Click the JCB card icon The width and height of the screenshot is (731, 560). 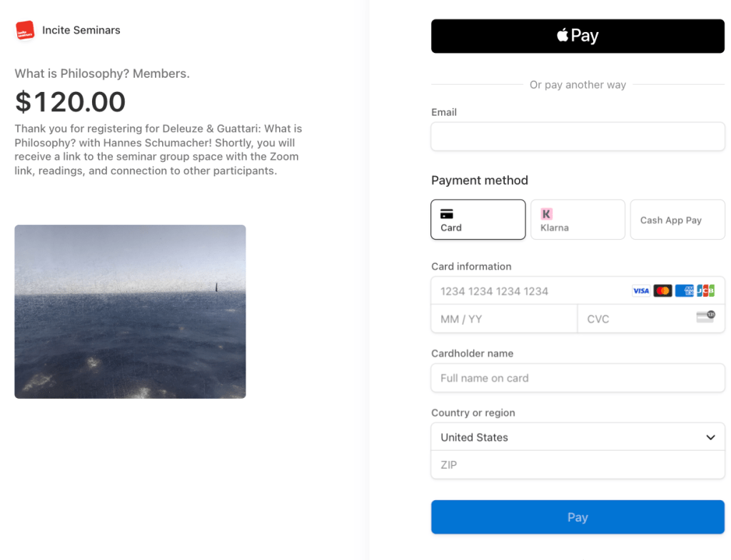coord(705,291)
